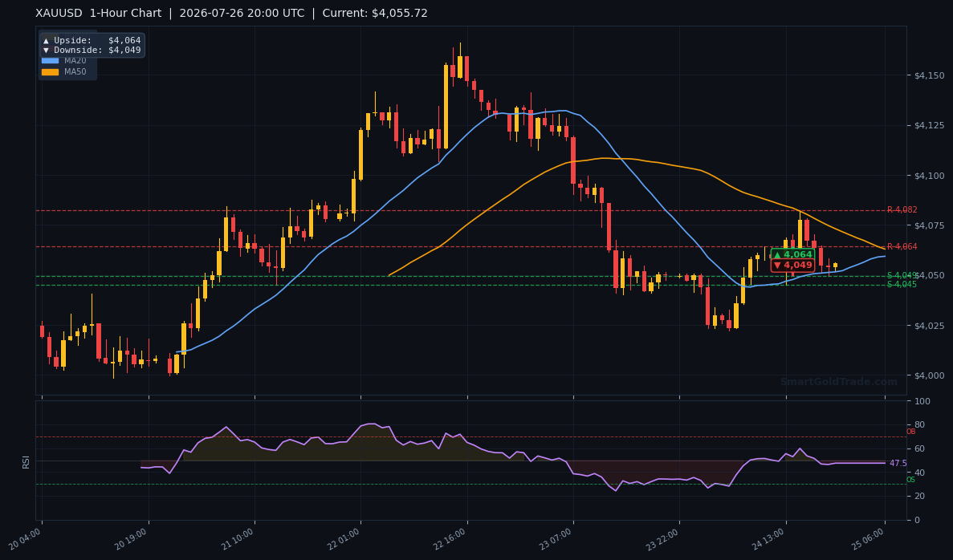Click the 23 07:00 time axis label
Screen dimensions: 953x560
[556, 539]
